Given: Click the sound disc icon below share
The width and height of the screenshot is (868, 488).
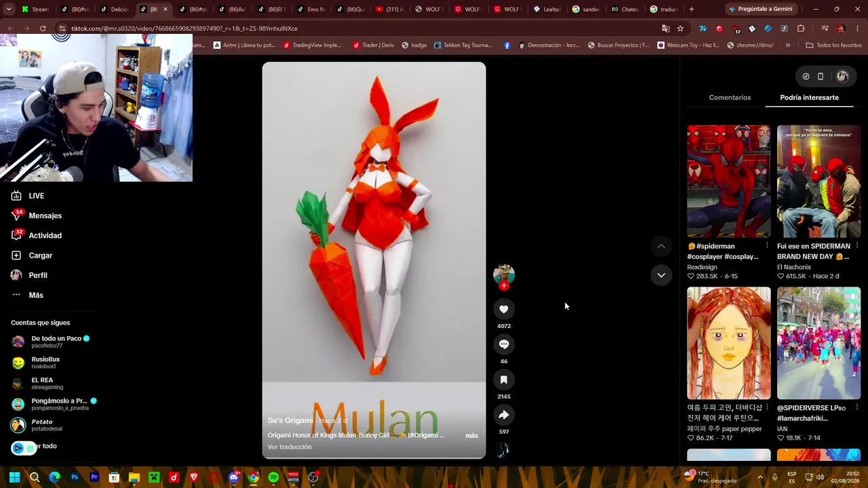Looking at the screenshot, I should pyautogui.click(x=504, y=450).
